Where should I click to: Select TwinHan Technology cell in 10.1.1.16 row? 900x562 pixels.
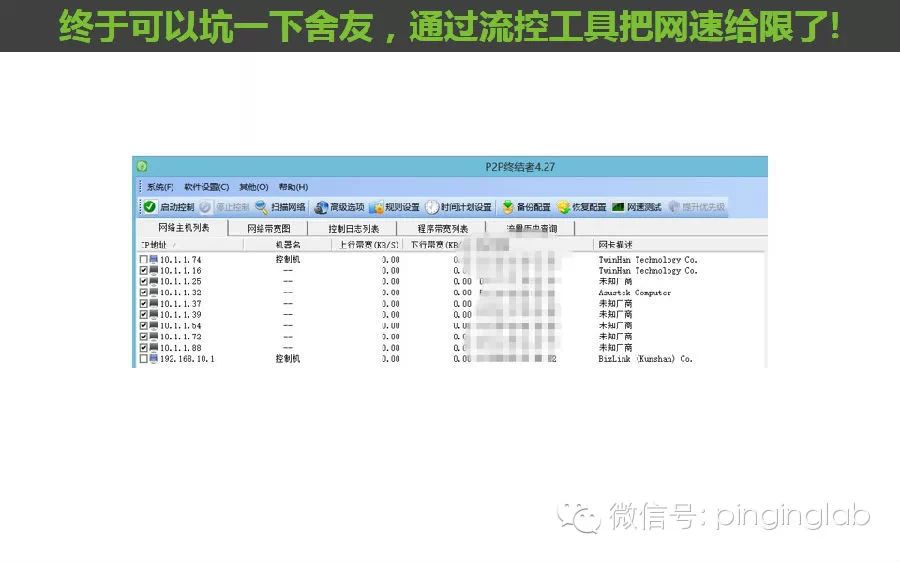(x=648, y=270)
